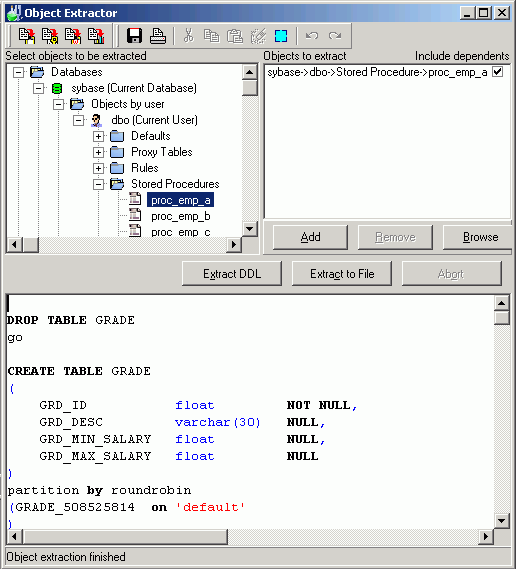Collapse the Stored Procedures folder node
This screenshot has height=569, width=516.
pos(98,184)
